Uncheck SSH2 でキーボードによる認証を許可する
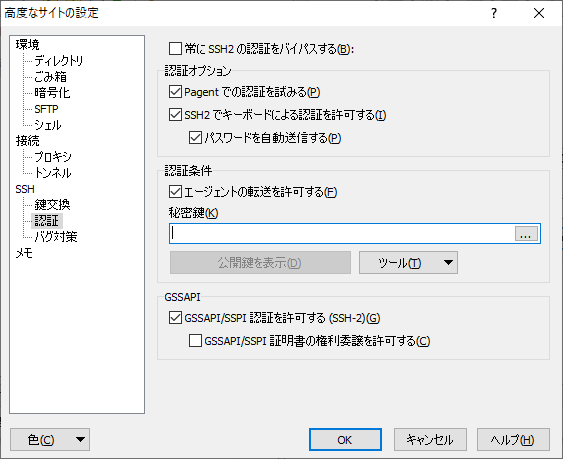 pos(175,115)
